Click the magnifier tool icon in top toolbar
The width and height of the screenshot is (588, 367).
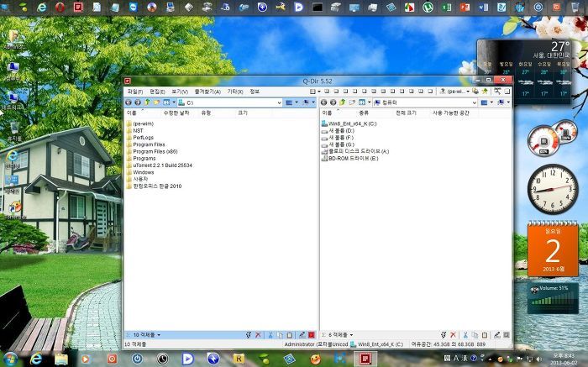click(497, 91)
